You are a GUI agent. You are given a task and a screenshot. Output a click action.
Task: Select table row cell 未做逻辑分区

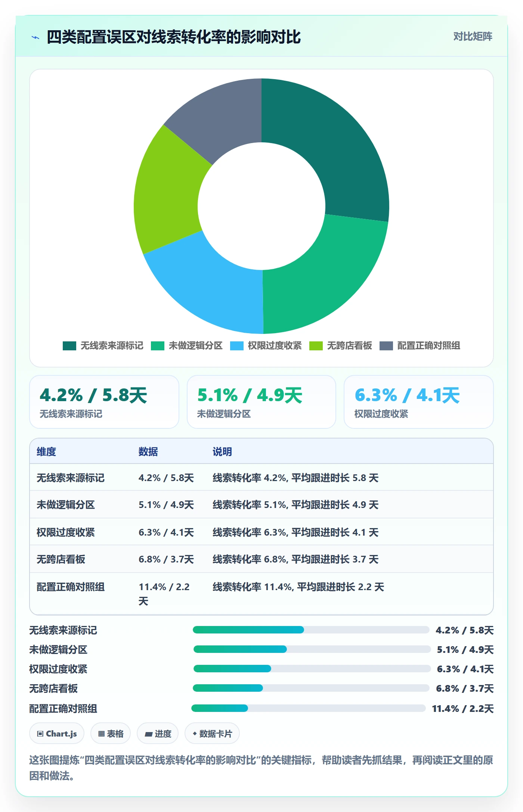pos(66,505)
